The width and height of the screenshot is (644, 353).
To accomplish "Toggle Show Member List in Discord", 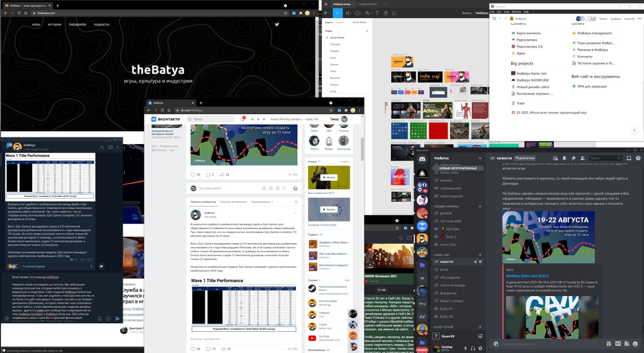I will click(x=582, y=158).
